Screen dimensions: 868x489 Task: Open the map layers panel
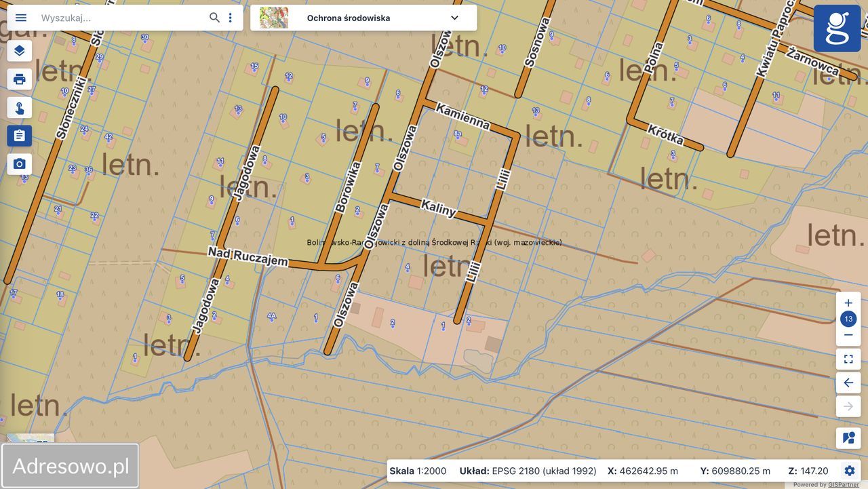coord(19,51)
